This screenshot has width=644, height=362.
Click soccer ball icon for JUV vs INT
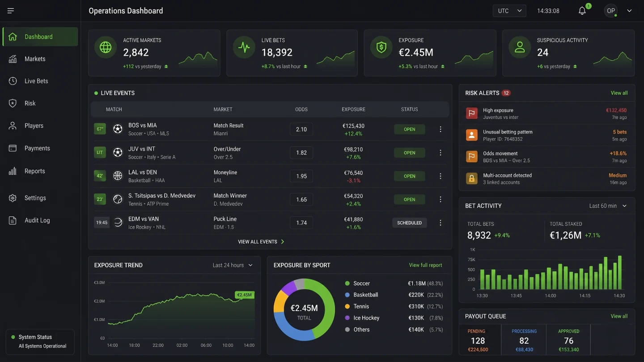pyautogui.click(x=118, y=152)
